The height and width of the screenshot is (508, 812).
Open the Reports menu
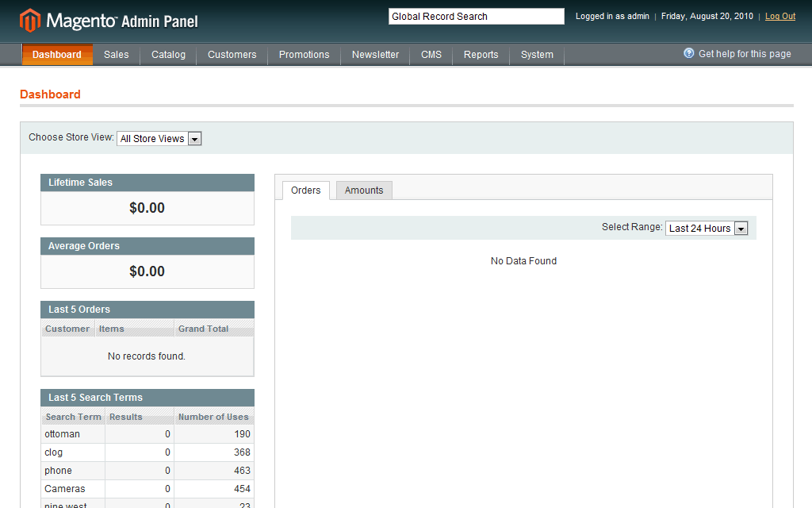481,55
